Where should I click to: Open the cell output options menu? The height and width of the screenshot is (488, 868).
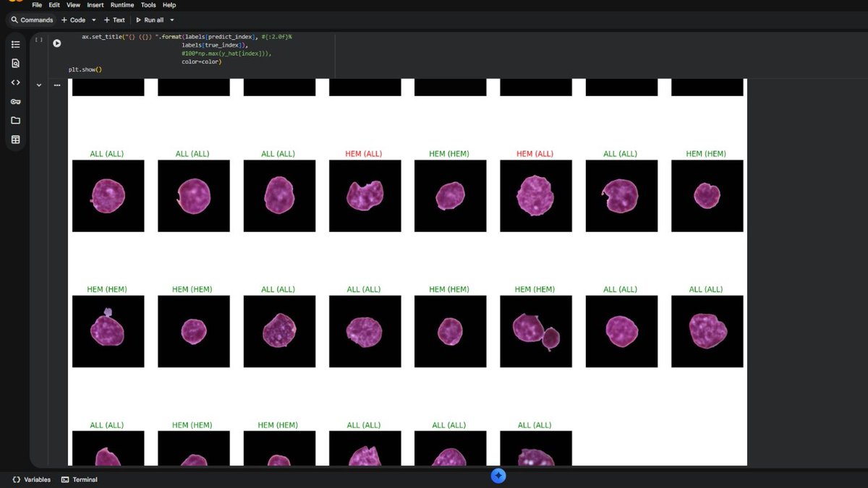pos(56,85)
